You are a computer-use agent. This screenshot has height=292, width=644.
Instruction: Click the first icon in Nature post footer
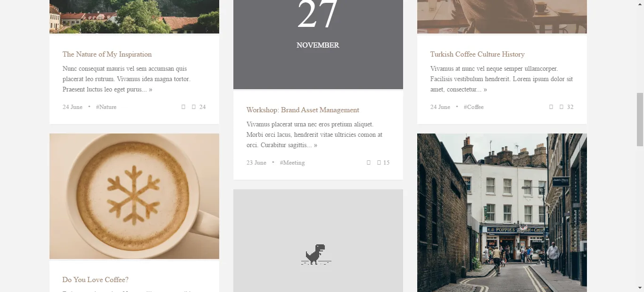tap(183, 107)
